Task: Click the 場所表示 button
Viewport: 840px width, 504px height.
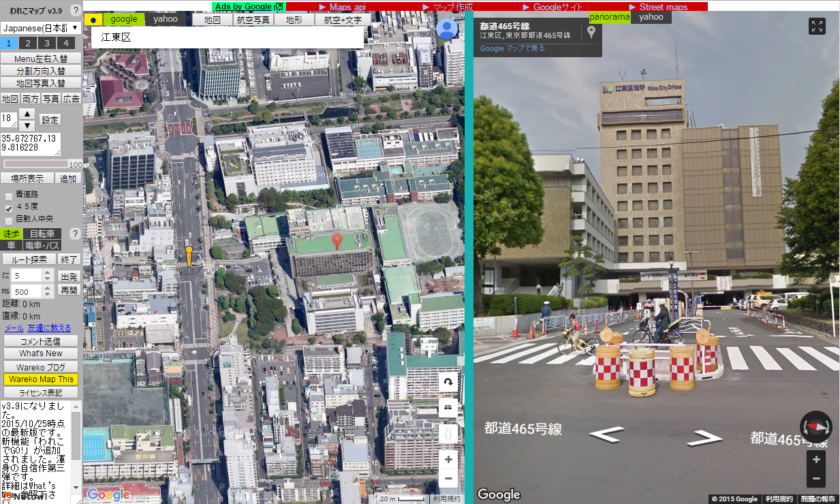Action: (x=27, y=178)
